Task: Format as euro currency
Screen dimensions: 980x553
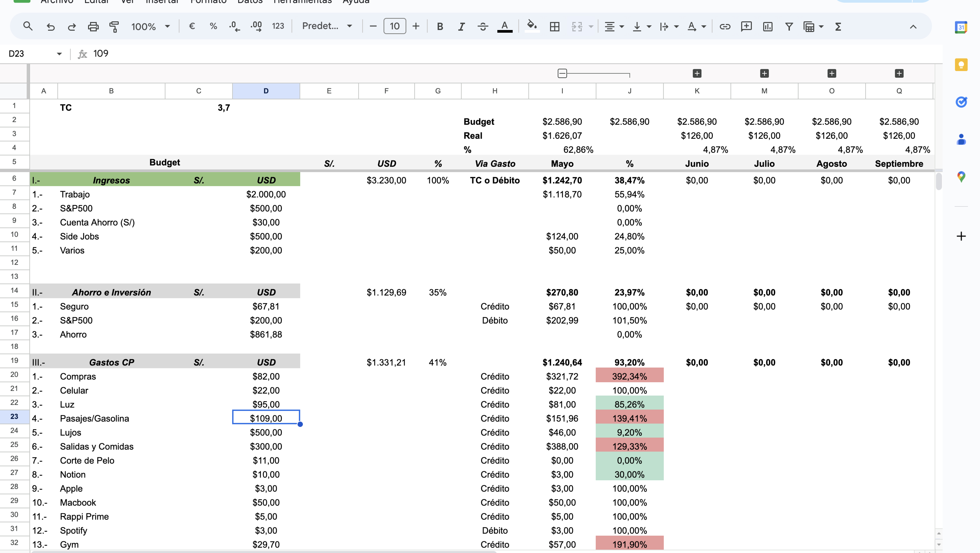Action: tap(192, 26)
